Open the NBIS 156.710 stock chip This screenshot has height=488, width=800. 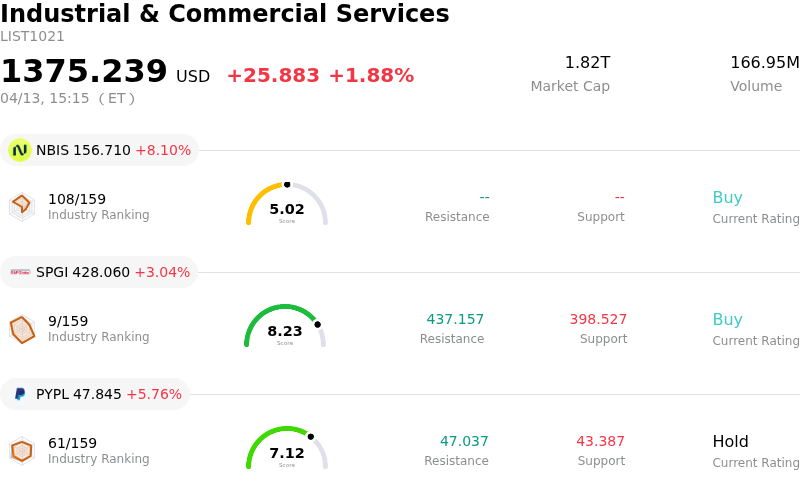100,150
